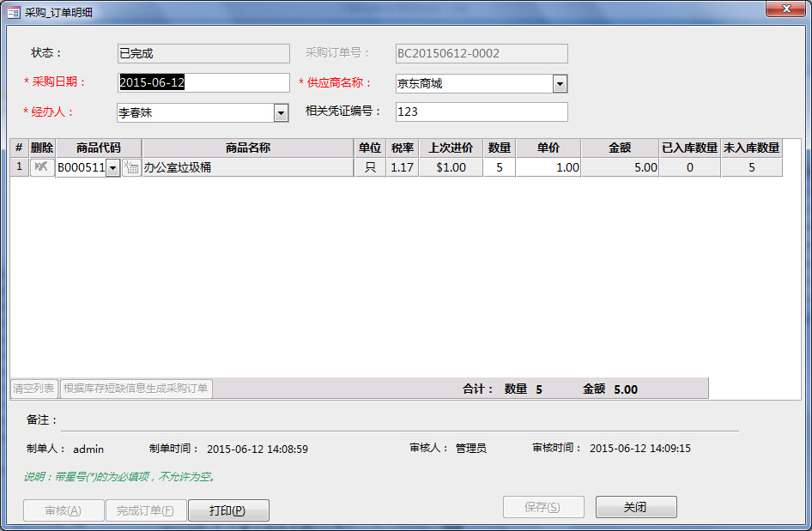Click the 备注 remarks input line

(400, 420)
